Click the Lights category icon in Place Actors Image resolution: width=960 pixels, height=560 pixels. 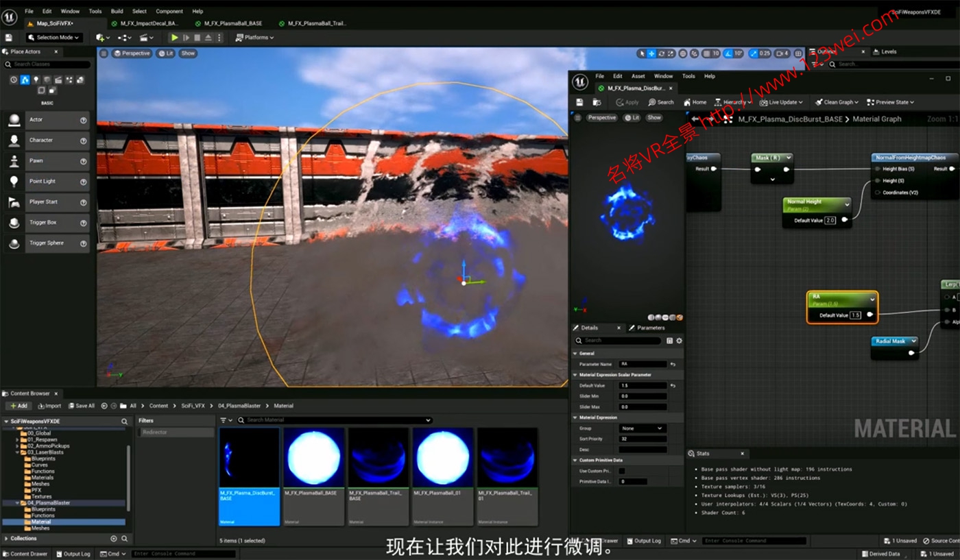tap(36, 80)
